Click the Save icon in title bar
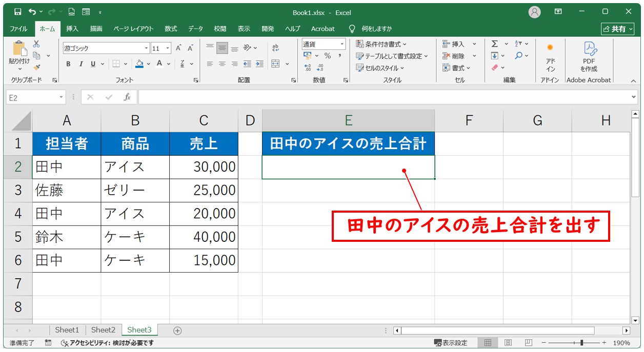This screenshot has height=352, width=644. [18, 12]
